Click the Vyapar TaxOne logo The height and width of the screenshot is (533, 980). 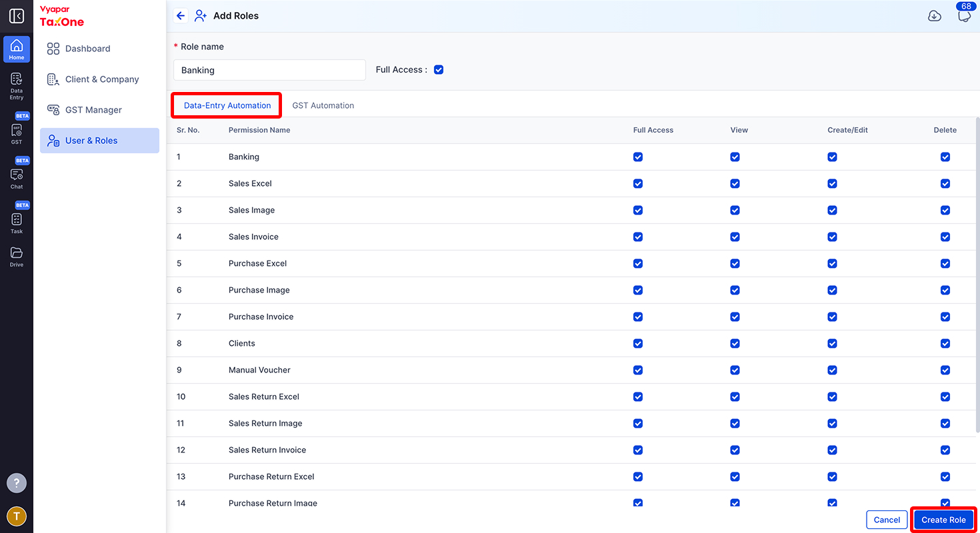pos(62,17)
